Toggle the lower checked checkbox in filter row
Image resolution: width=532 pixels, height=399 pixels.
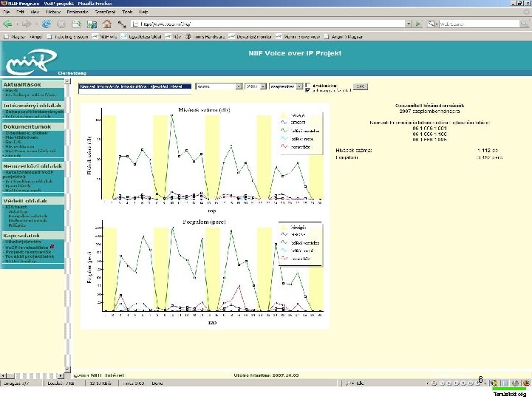308,89
